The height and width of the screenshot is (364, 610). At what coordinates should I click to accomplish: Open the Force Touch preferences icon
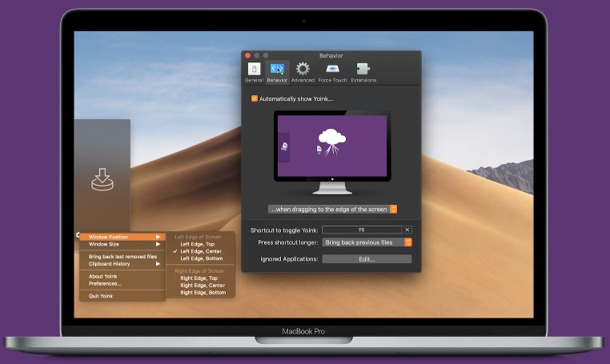point(332,72)
